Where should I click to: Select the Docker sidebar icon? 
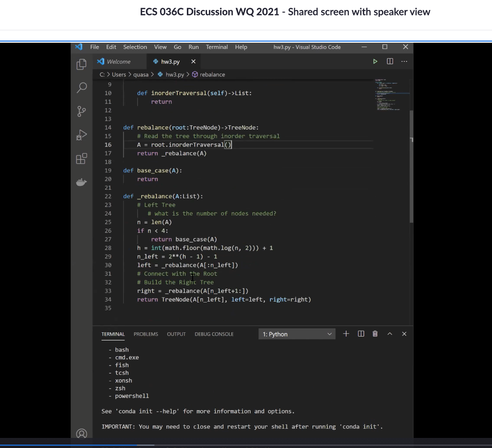pos(82,182)
